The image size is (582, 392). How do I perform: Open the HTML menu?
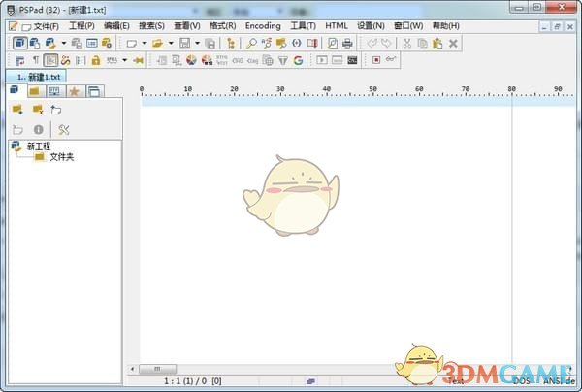[337, 26]
